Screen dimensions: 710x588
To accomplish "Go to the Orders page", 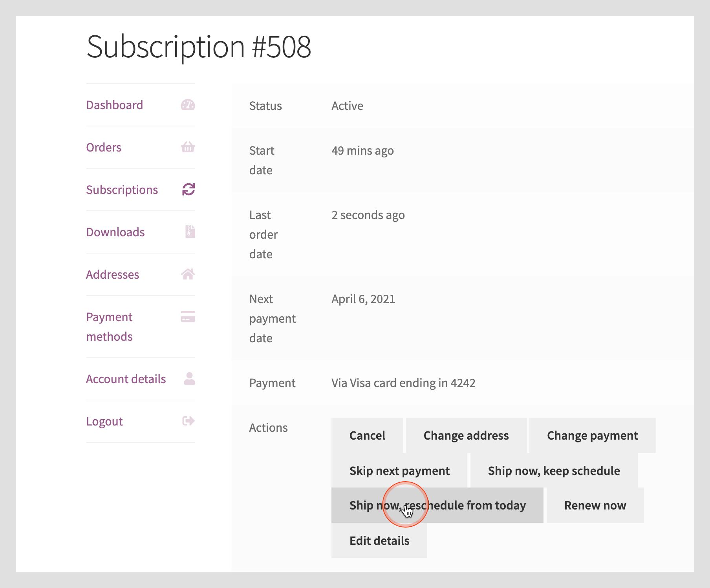I will [x=104, y=148].
